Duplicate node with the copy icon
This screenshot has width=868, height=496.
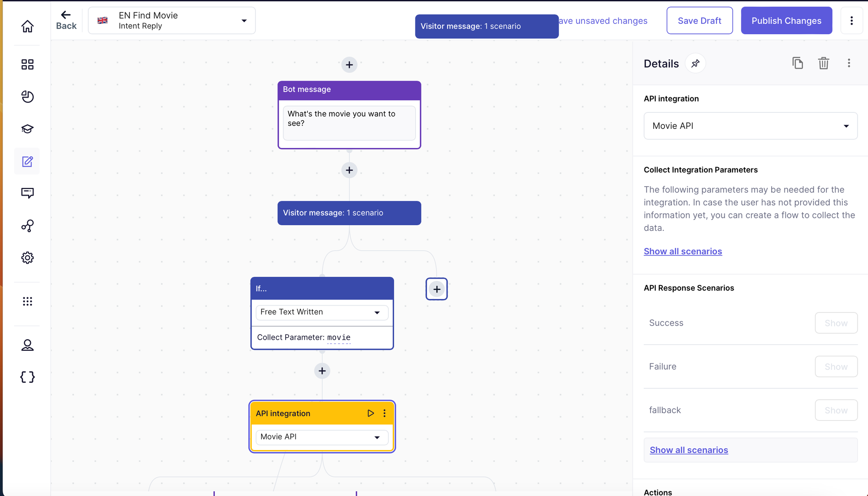(x=797, y=63)
